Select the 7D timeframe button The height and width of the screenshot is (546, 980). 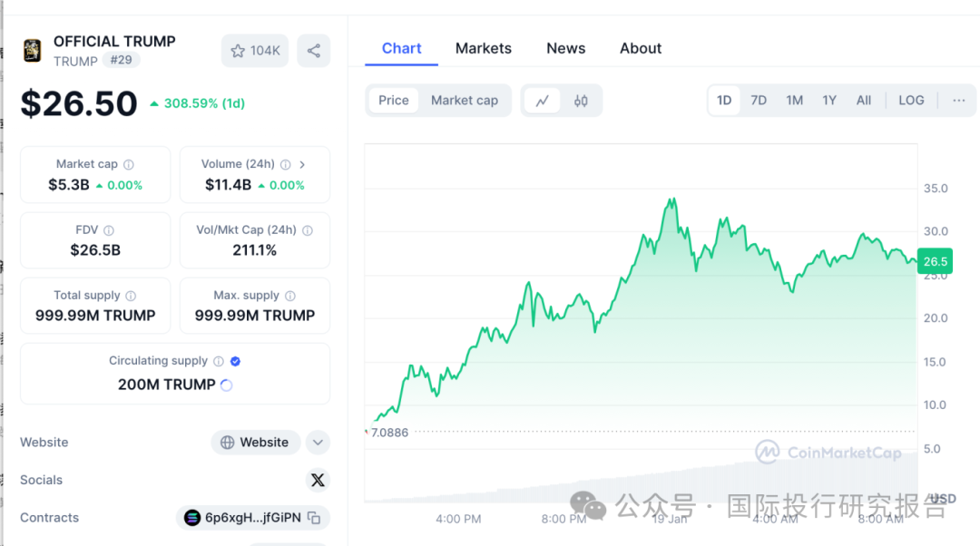(759, 100)
